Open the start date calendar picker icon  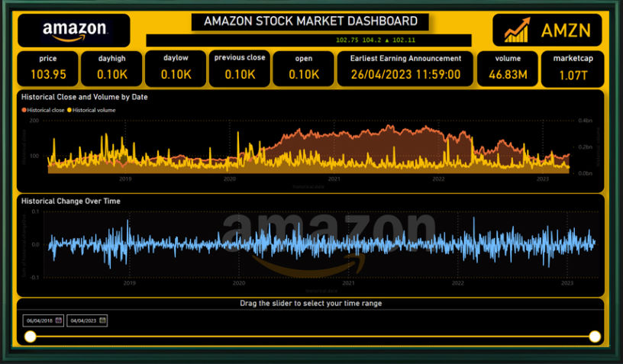[x=58, y=321]
